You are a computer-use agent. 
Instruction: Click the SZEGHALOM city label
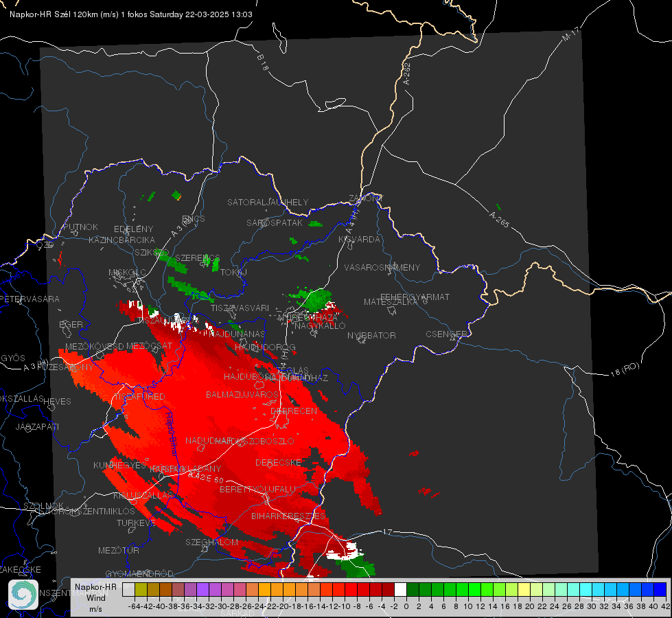pos(211,542)
